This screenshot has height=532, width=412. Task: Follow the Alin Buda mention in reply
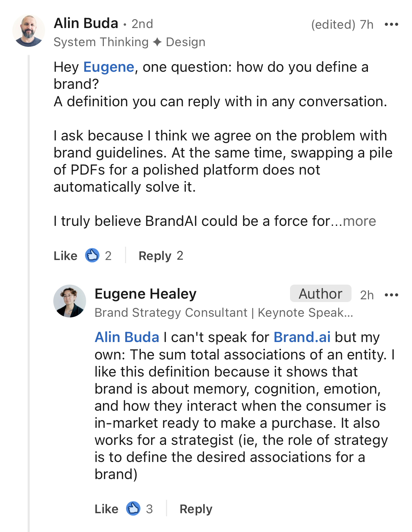point(127,337)
